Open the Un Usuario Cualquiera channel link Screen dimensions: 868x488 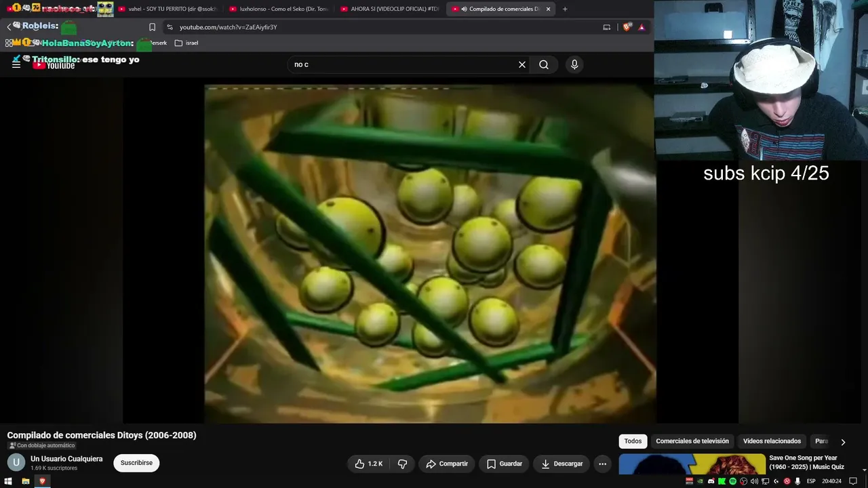(66, 459)
